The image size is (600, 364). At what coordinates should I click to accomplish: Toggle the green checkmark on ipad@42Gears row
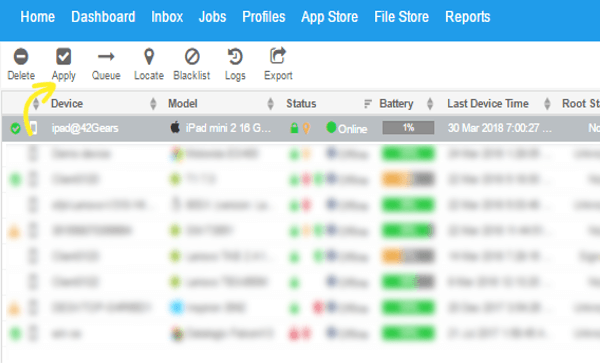tap(15, 128)
